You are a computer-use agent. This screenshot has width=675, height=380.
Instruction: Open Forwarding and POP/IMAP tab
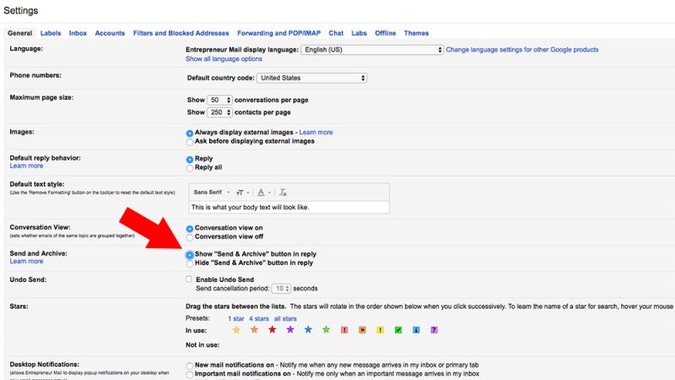[x=279, y=33]
